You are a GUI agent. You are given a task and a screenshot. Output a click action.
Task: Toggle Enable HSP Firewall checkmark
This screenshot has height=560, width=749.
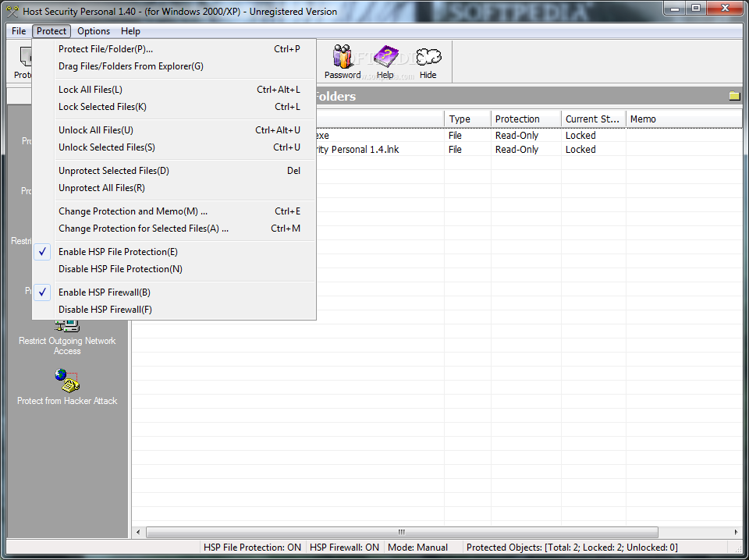[x=42, y=292]
